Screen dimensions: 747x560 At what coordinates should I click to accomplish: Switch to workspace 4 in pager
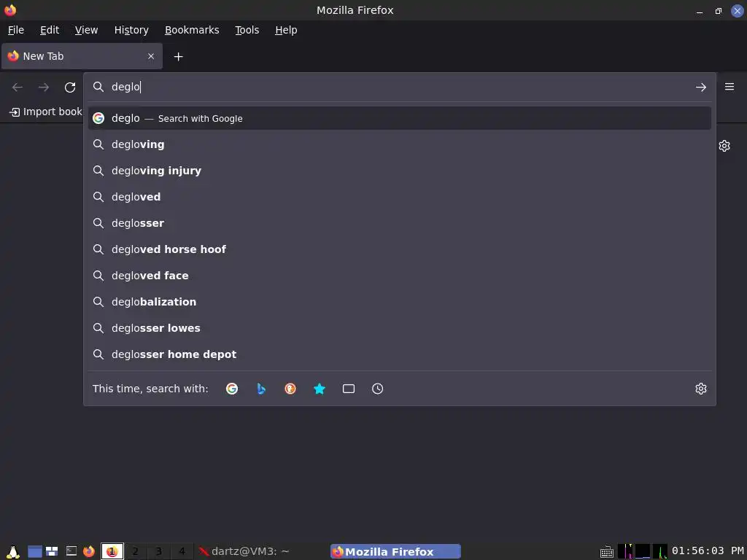pos(182,551)
